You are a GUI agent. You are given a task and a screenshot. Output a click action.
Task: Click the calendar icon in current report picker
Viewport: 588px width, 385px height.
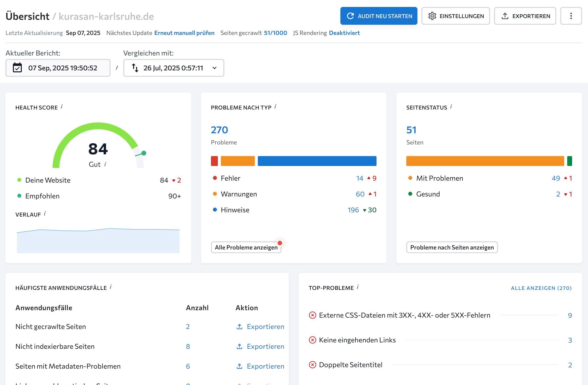17,68
